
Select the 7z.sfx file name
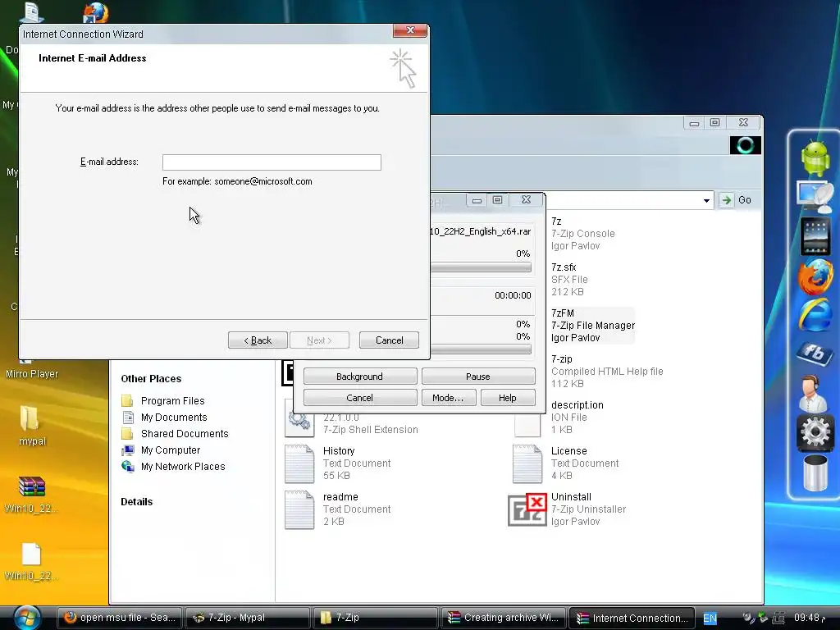tap(564, 267)
